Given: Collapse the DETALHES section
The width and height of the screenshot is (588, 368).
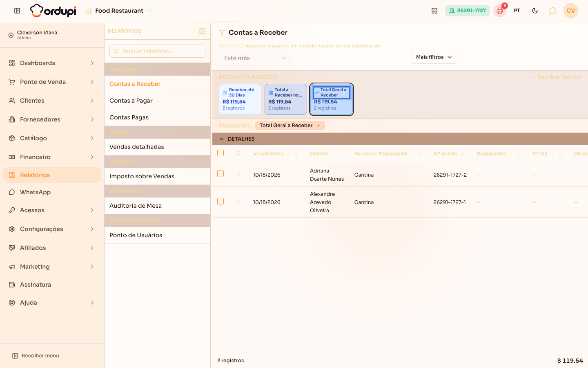Looking at the screenshot, I should [222, 139].
